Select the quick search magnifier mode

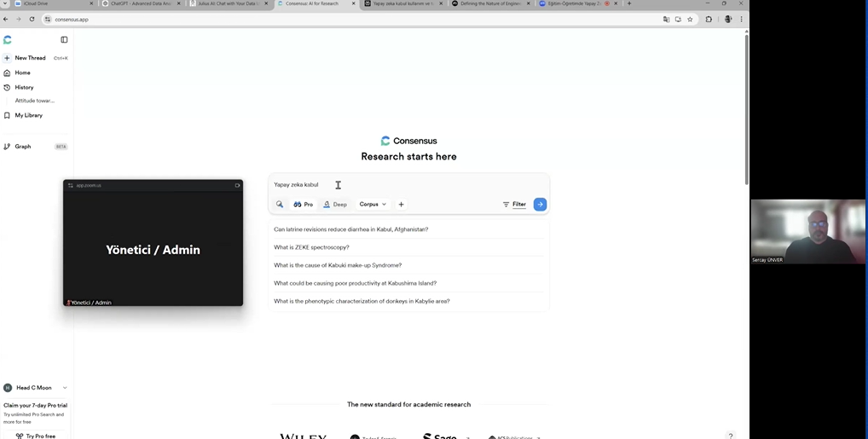(280, 205)
